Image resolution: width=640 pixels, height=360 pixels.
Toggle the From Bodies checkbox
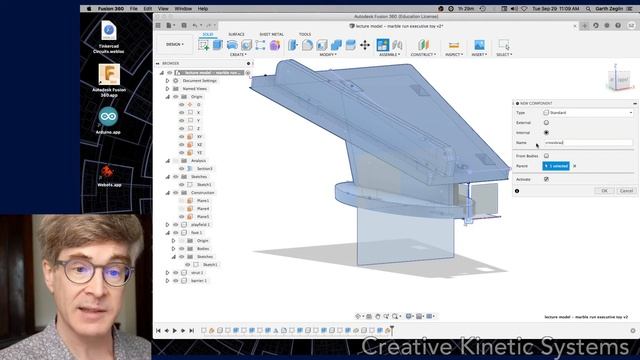point(546,156)
